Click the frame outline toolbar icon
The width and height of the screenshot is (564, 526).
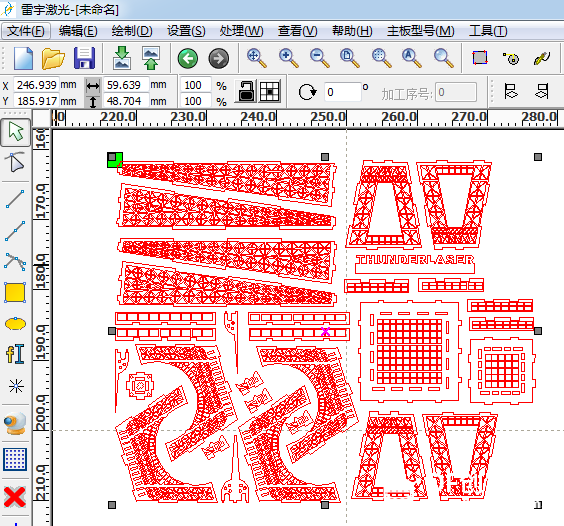[x=480, y=58]
